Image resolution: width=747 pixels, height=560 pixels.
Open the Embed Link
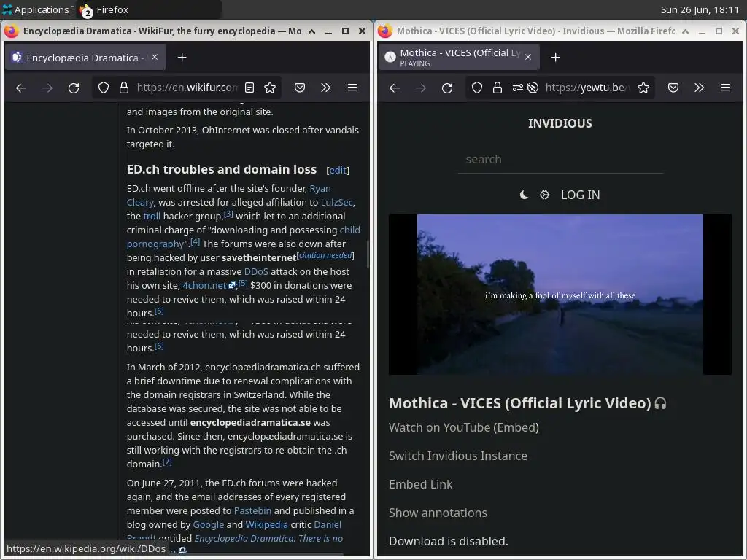[421, 484]
